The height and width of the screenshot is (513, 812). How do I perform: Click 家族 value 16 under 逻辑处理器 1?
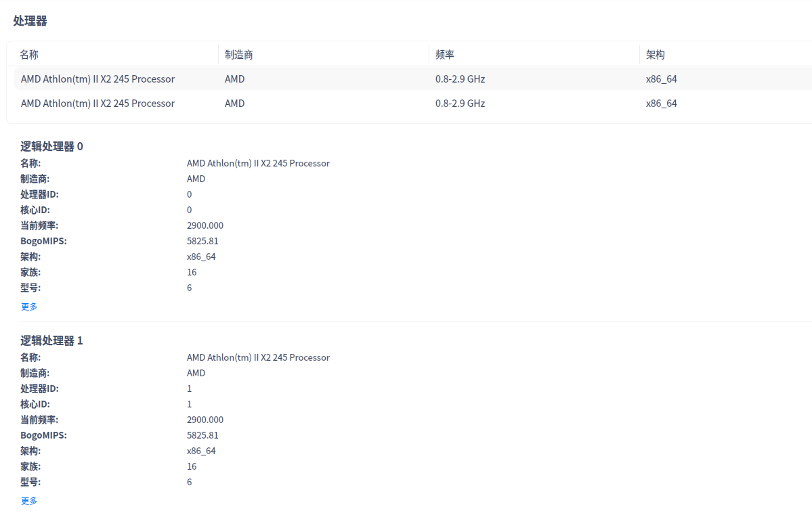(192, 466)
